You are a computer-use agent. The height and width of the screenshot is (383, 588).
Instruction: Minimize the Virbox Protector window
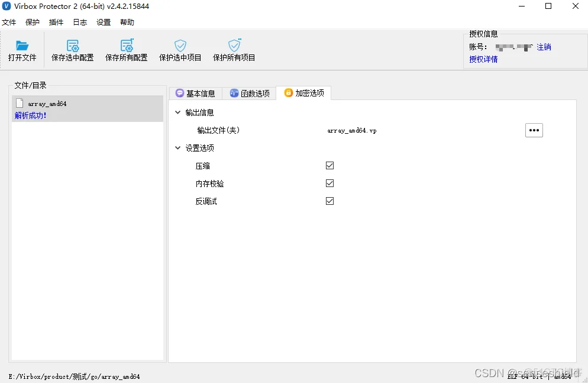521,7
